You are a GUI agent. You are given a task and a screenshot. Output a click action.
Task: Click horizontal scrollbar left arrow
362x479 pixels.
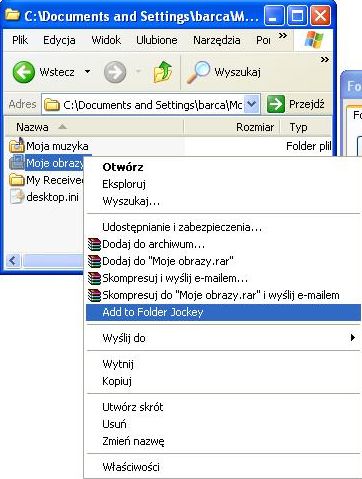(x=13, y=260)
